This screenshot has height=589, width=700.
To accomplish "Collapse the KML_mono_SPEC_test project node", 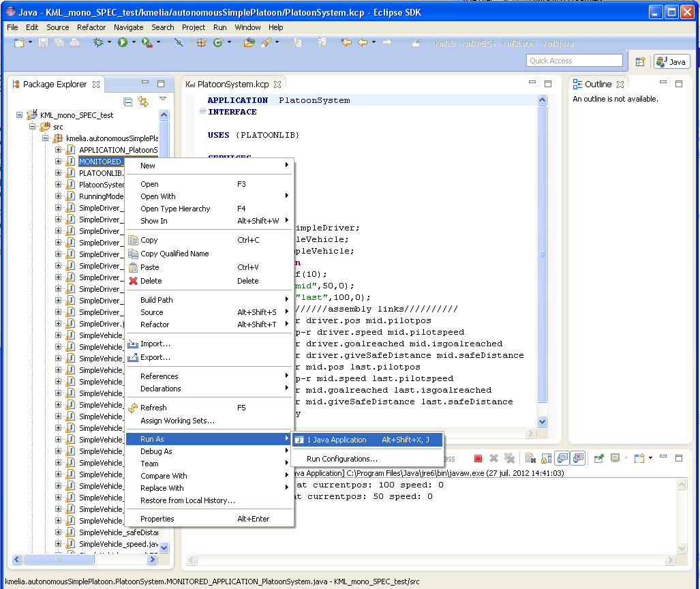I will click(x=20, y=115).
